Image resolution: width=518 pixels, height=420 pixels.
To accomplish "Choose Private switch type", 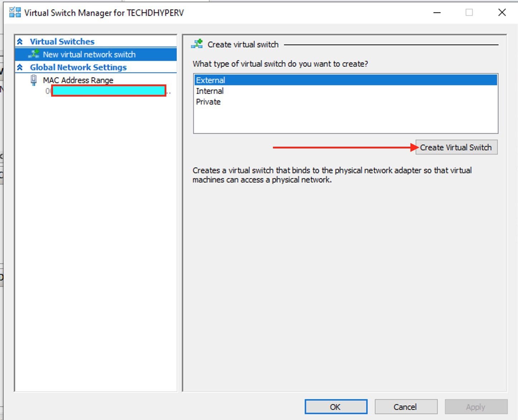I will (x=208, y=102).
